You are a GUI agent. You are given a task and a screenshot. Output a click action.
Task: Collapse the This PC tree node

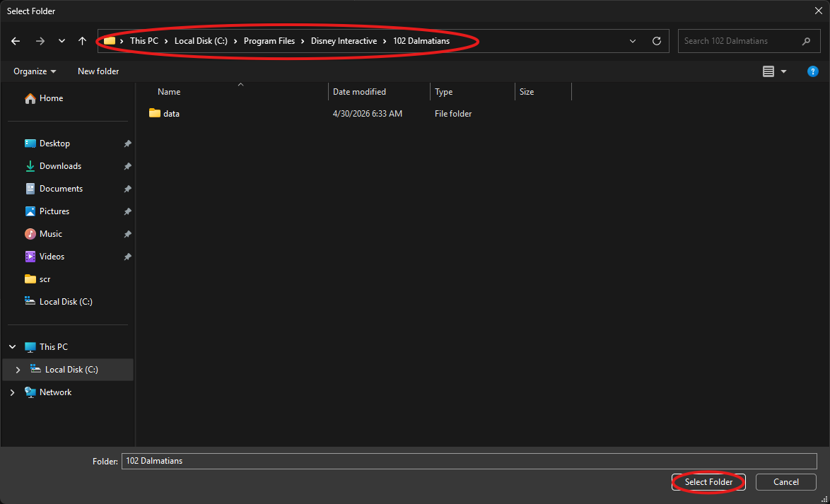(x=13, y=347)
